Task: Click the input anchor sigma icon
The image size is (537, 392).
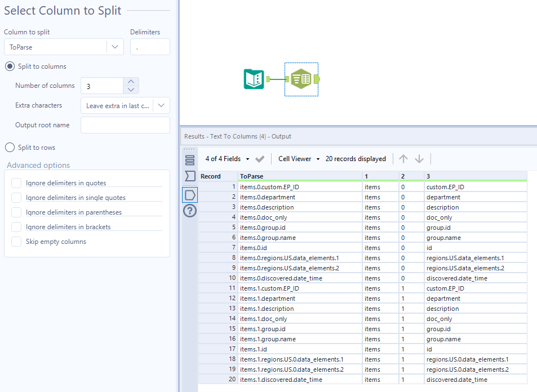Action: [190, 177]
